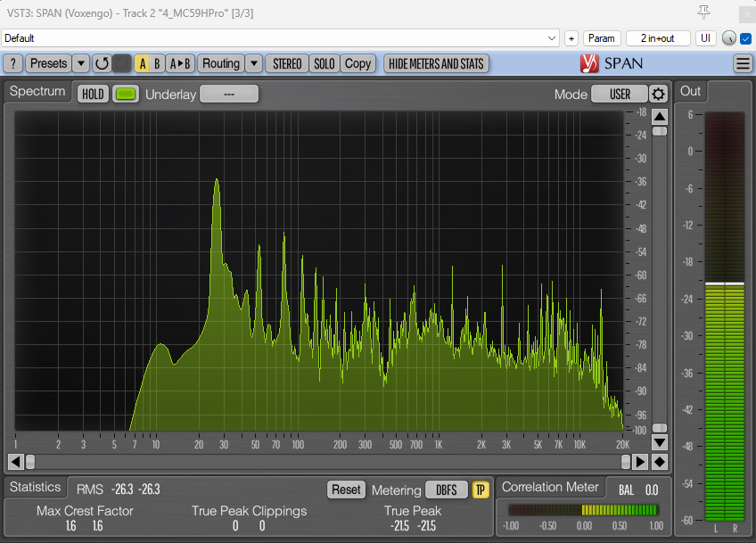Image resolution: width=756 pixels, height=543 pixels.
Task: Click the horizontal scroll left arrow
Action: [15, 461]
